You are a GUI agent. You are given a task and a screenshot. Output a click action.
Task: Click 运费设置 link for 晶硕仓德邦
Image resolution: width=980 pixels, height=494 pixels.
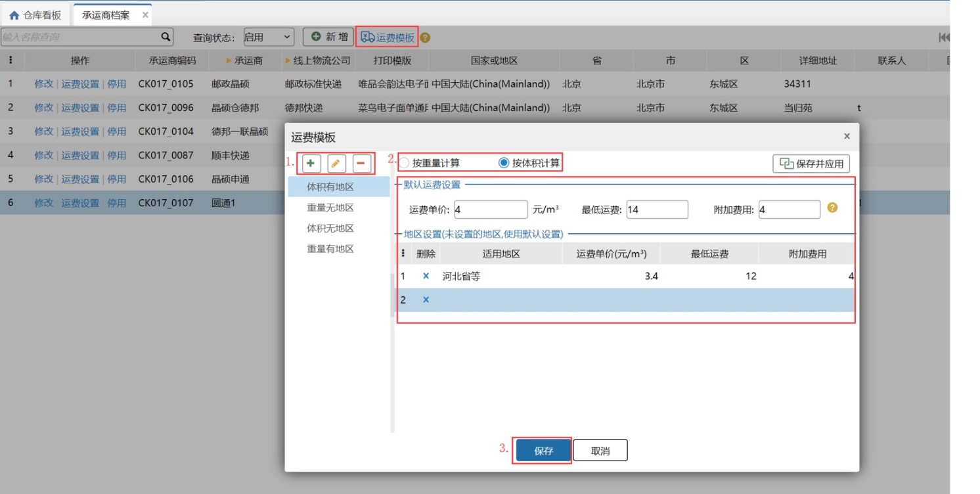pos(80,108)
